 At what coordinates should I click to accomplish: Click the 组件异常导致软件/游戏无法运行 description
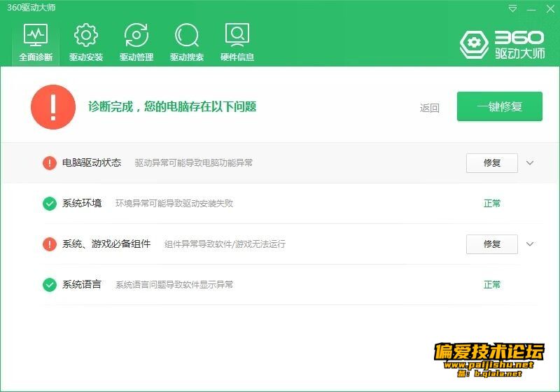click(x=225, y=244)
